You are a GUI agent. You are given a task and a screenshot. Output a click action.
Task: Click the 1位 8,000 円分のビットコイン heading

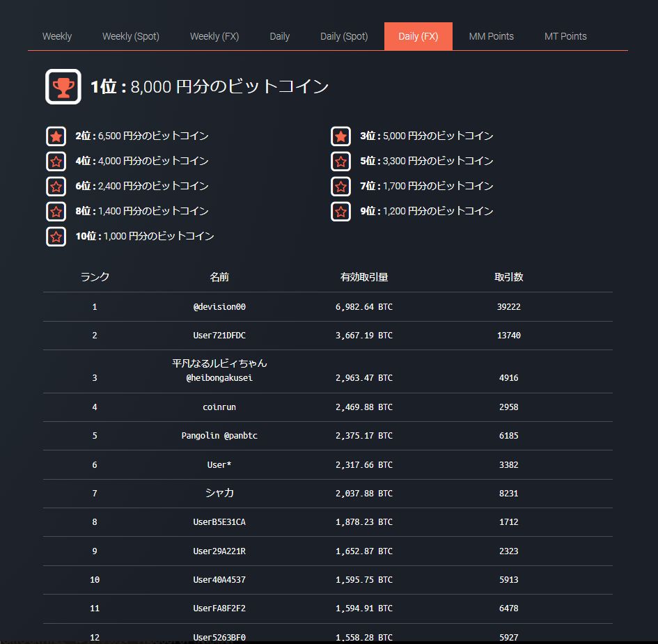(210, 87)
